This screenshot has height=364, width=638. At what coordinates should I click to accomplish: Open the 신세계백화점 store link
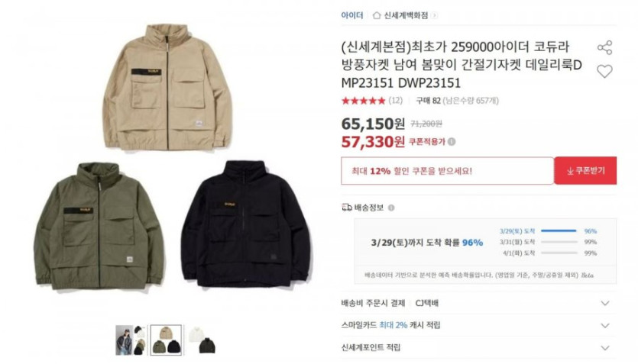pos(406,15)
